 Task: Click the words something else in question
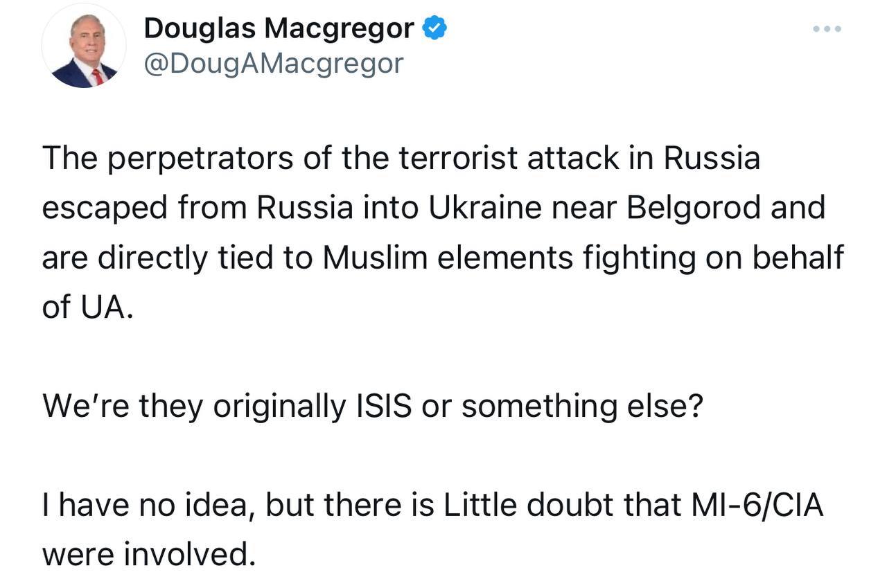(x=582, y=407)
